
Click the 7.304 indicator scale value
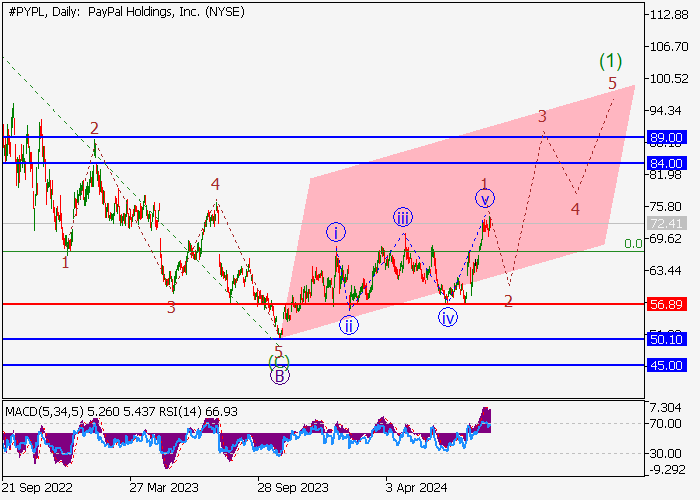(666, 408)
